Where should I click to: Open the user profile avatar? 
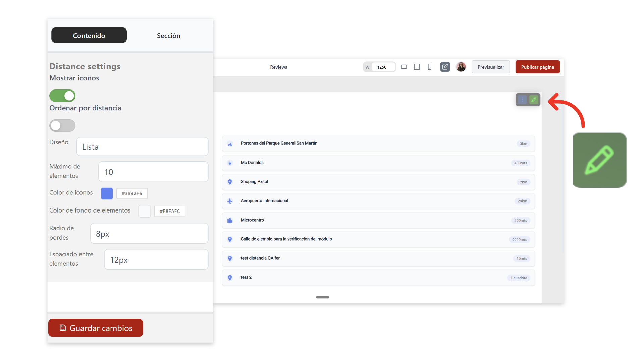click(x=461, y=67)
